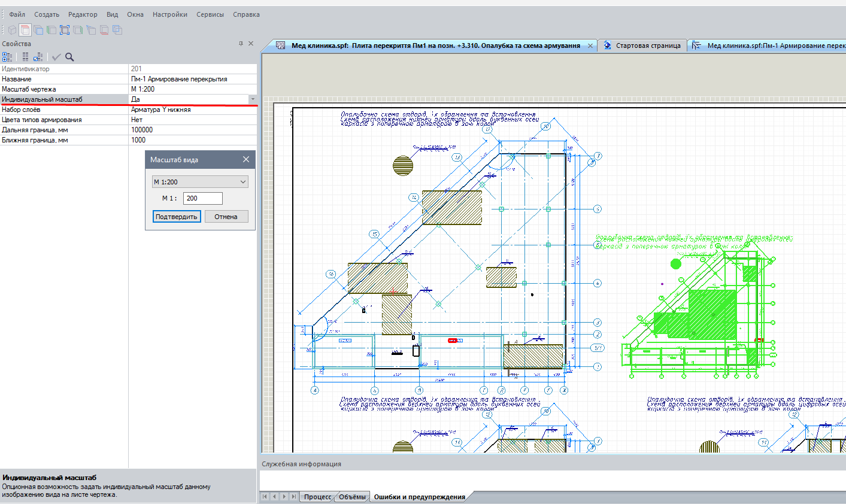Switch to the Стартовая страница tab
The height and width of the screenshot is (504, 846).
click(x=648, y=45)
